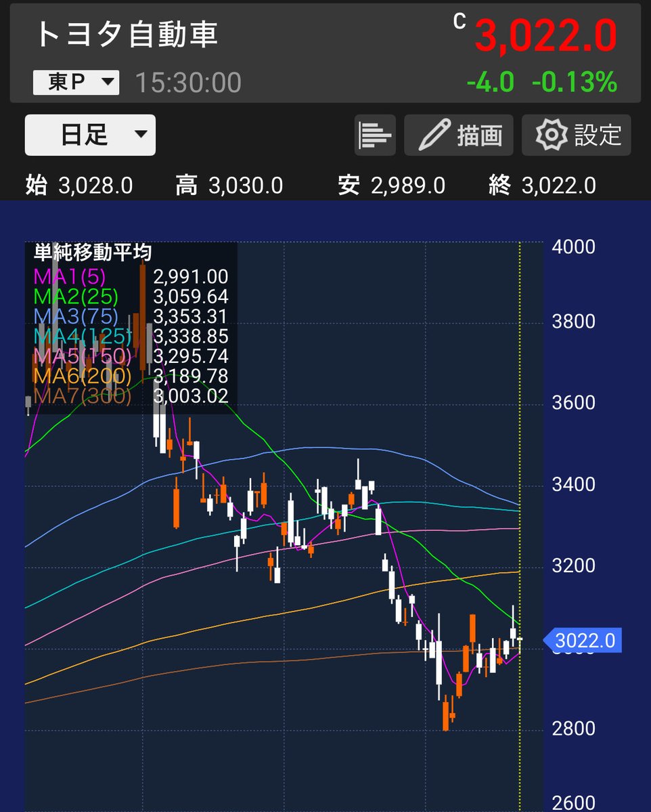This screenshot has height=812, width=651.
Task: Open the 日足 chart interval dropdown
Action: [90, 135]
